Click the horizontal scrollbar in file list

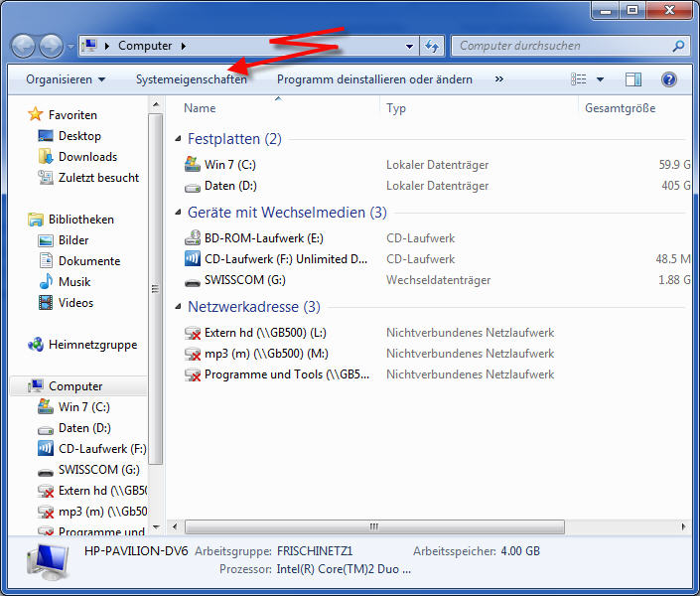tap(374, 526)
